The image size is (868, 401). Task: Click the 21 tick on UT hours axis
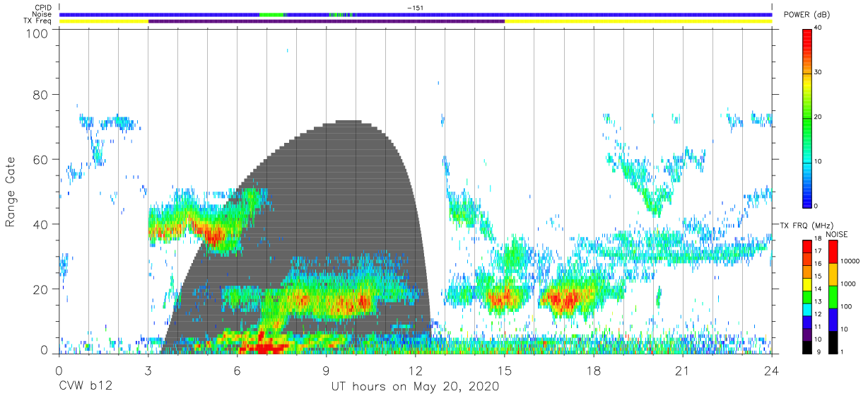coord(683,371)
